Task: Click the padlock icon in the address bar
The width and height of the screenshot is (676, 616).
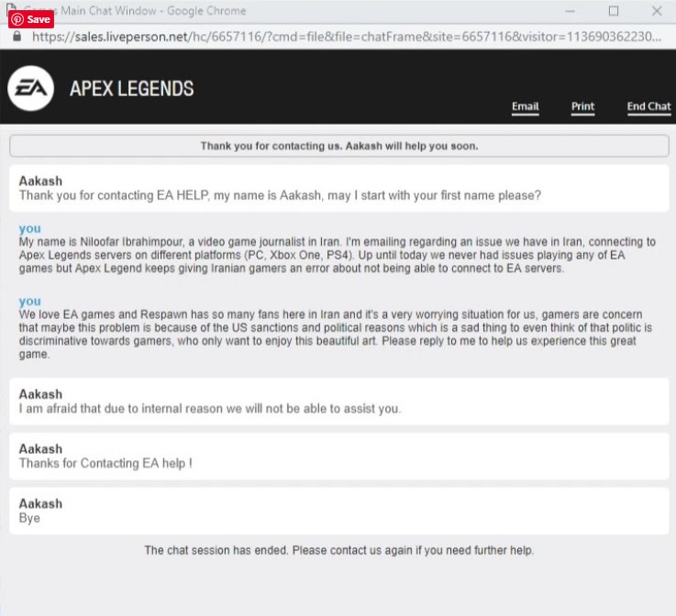Action: [17, 36]
